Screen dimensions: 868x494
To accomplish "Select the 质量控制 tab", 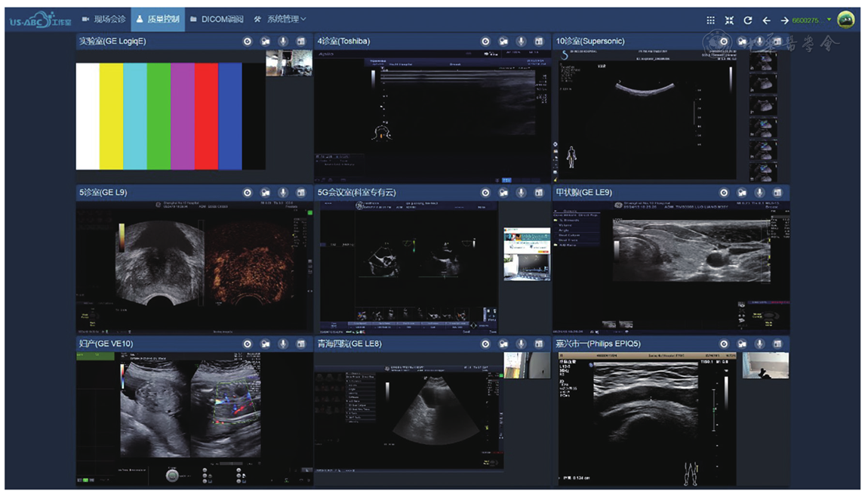I will coord(159,19).
